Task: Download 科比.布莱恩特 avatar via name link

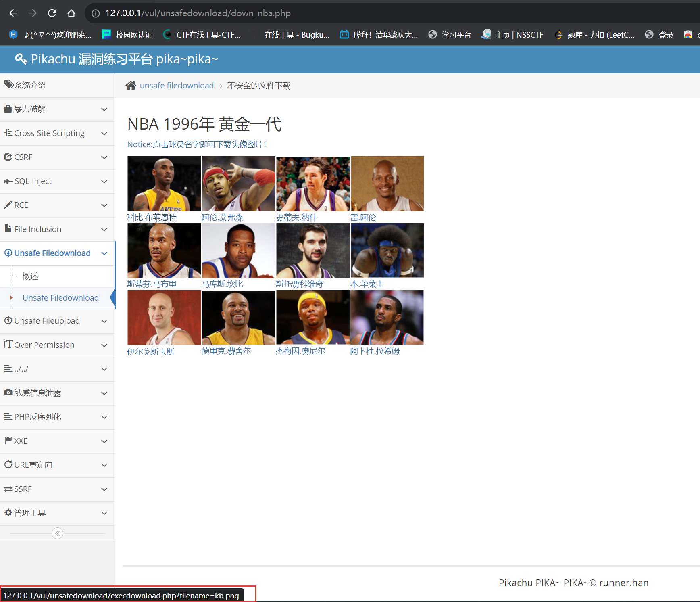Action: (x=152, y=217)
